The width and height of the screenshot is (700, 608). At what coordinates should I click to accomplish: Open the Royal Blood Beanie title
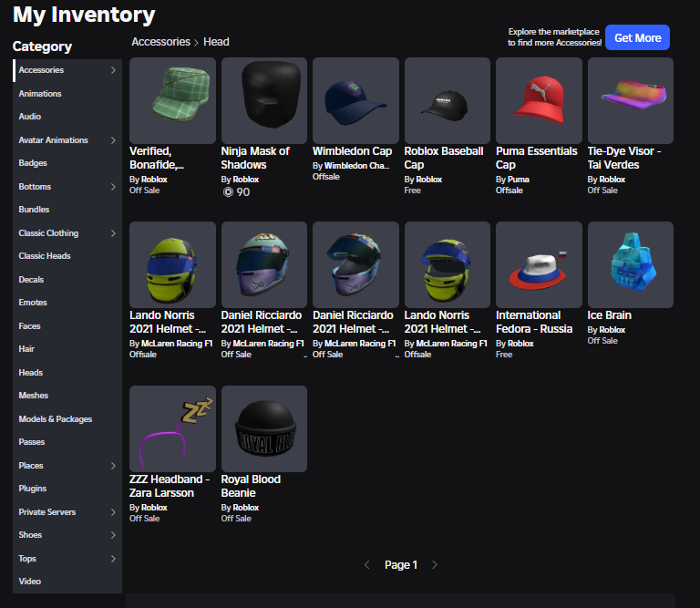pyautogui.click(x=251, y=486)
